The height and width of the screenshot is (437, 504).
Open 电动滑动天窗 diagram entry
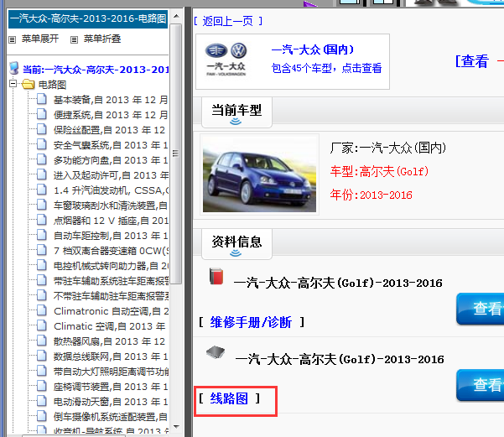coord(111,402)
